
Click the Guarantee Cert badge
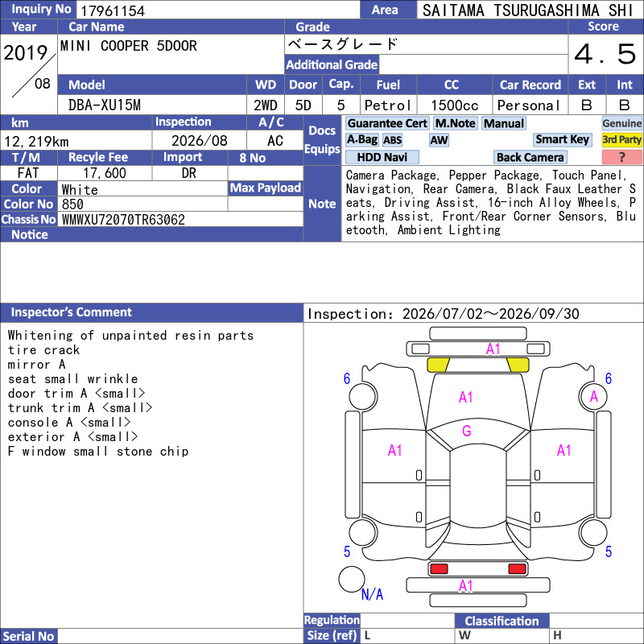pyautogui.click(x=387, y=123)
